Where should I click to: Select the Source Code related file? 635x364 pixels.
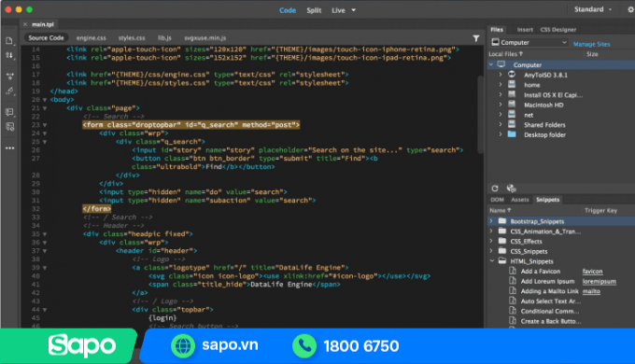46,38
